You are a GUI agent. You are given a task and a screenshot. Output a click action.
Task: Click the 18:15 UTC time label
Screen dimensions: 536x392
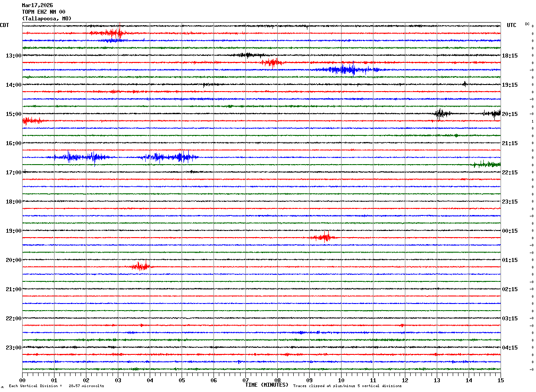pyautogui.click(x=510, y=56)
